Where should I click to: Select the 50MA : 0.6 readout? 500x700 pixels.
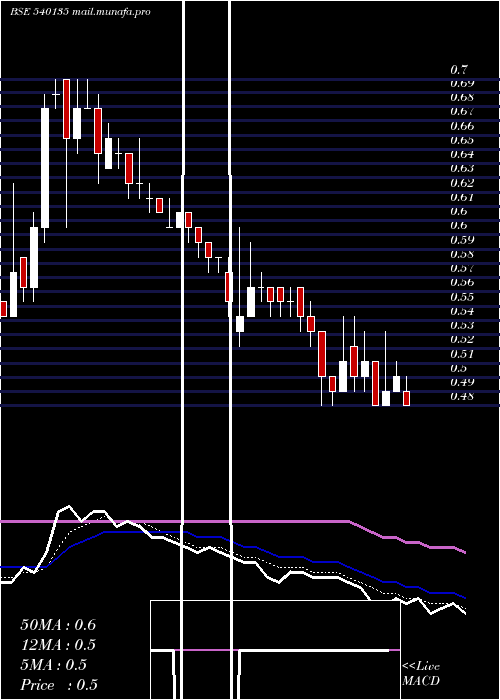point(58,625)
